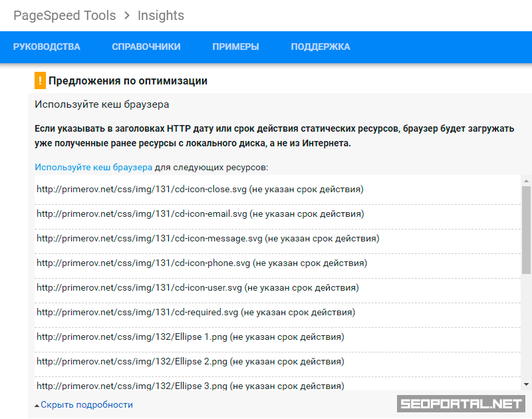This screenshot has width=532, height=419.
Task: Click the Предложения по оптимизации heading
Action: 128,81
